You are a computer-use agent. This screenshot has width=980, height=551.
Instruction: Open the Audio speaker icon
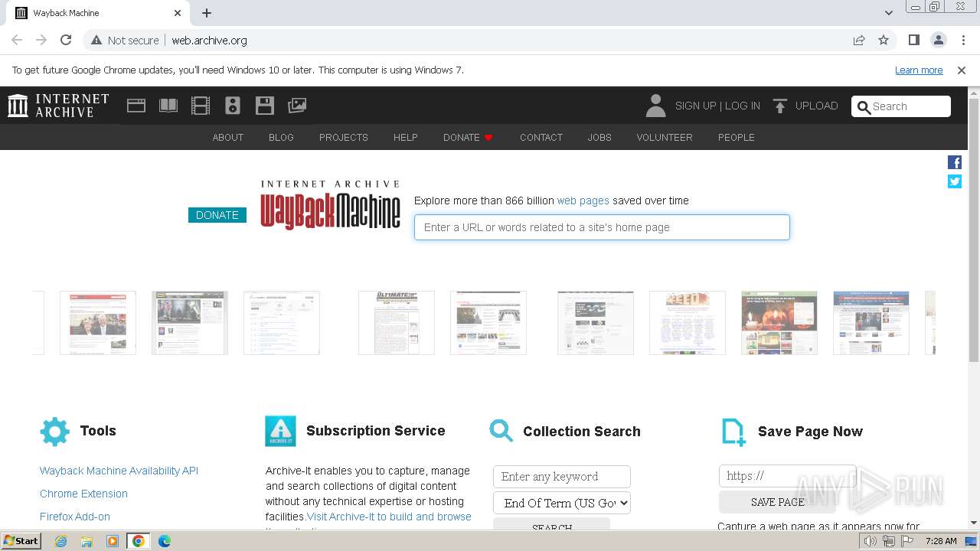coord(233,106)
